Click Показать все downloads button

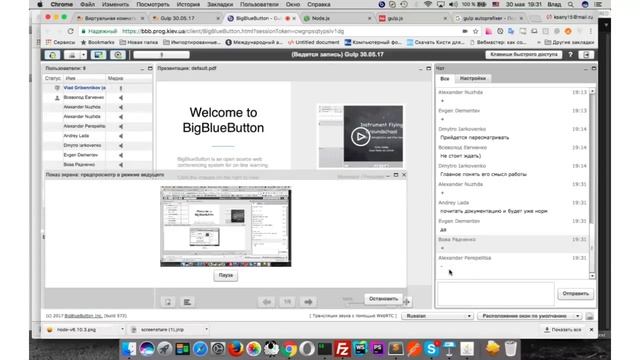(x=562, y=329)
